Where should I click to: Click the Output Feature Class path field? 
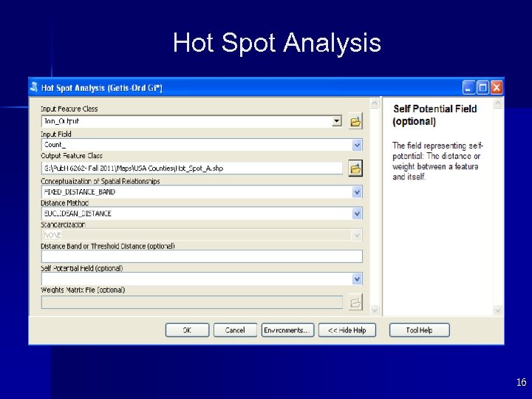[x=192, y=168]
